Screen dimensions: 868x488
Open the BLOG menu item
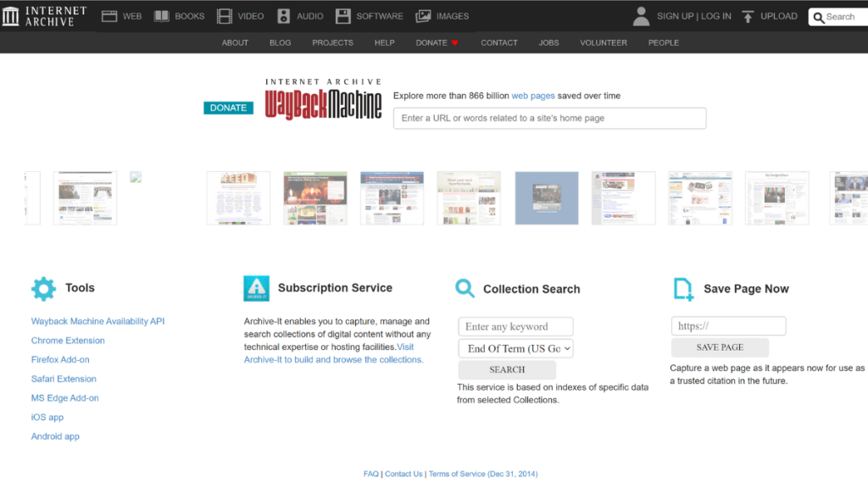[280, 42]
